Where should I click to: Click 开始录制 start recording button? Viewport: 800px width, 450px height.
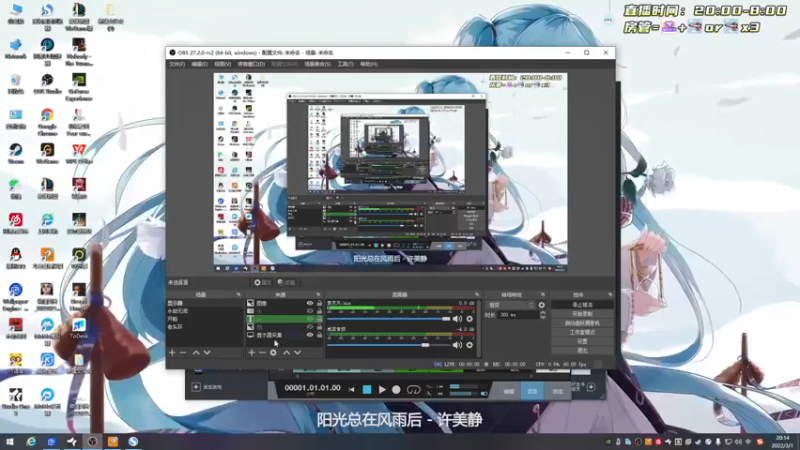tap(582, 314)
